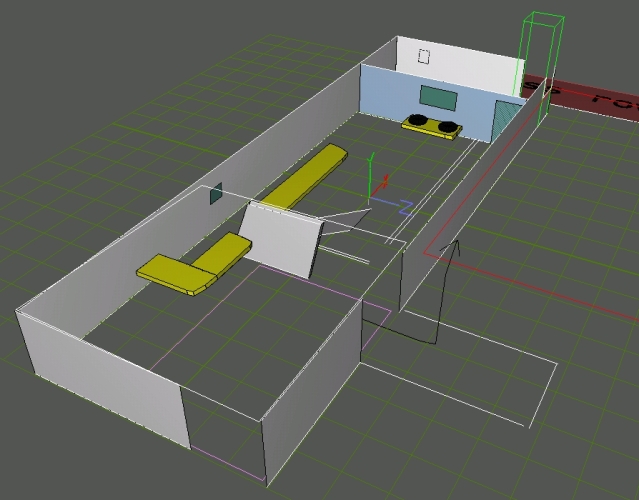Click the green Y axis of the gizmo

point(370,176)
